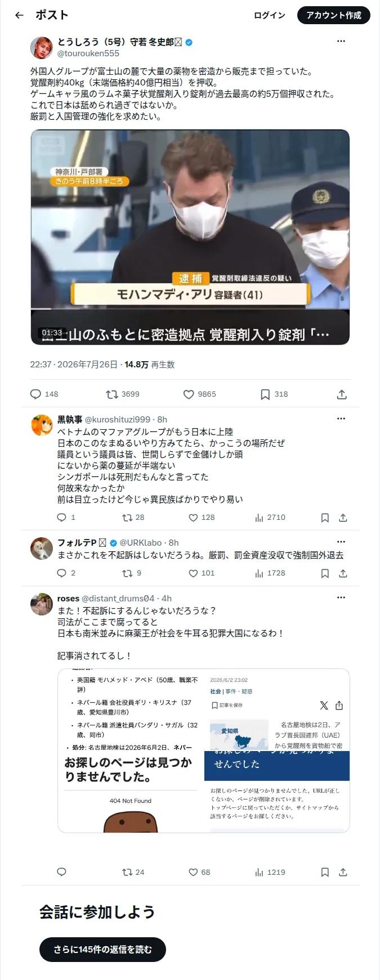Share roses' reply using the share icon
380x980 pixels.
pyautogui.click(x=343, y=873)
